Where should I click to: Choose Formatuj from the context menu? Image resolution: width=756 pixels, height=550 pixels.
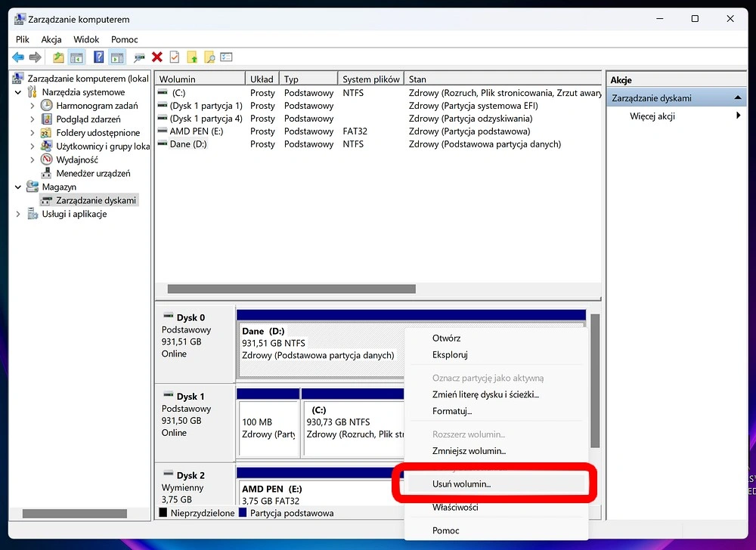click(x=497, y=411)
